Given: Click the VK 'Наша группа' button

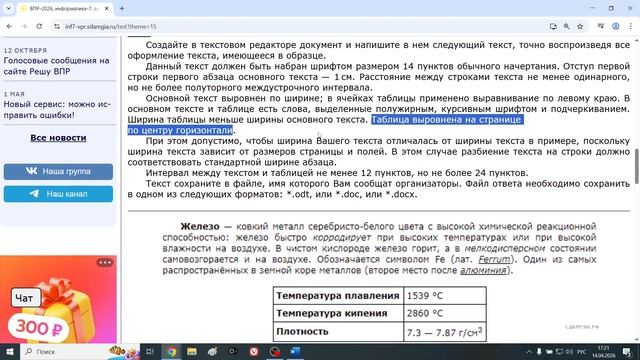Looking at the screenshot, I should (58, 171).
